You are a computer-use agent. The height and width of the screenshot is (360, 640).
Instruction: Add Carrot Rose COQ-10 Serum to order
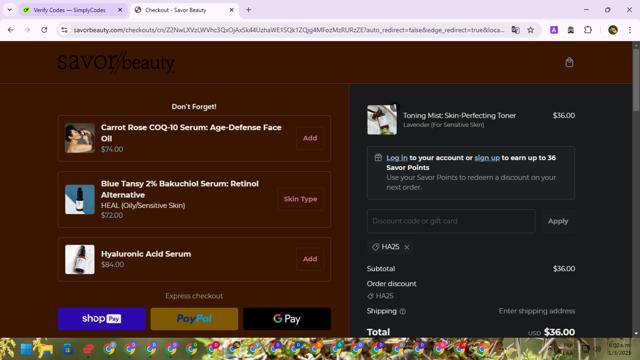[310, 138]
